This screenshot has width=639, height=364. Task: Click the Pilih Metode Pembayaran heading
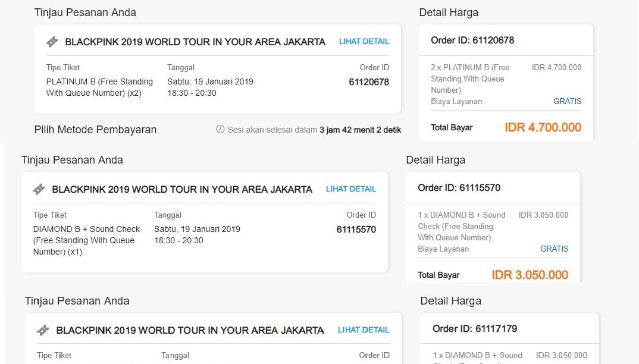95,130
